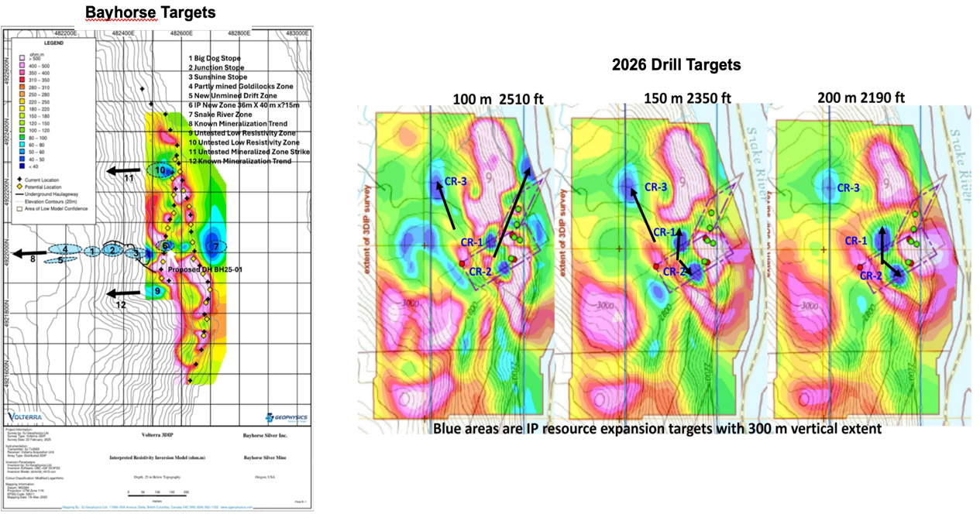Click the '2026 Drill Targets' title
Image resolution: width=980 pixels, height=514 pixels.
click(x=676, y=65)
